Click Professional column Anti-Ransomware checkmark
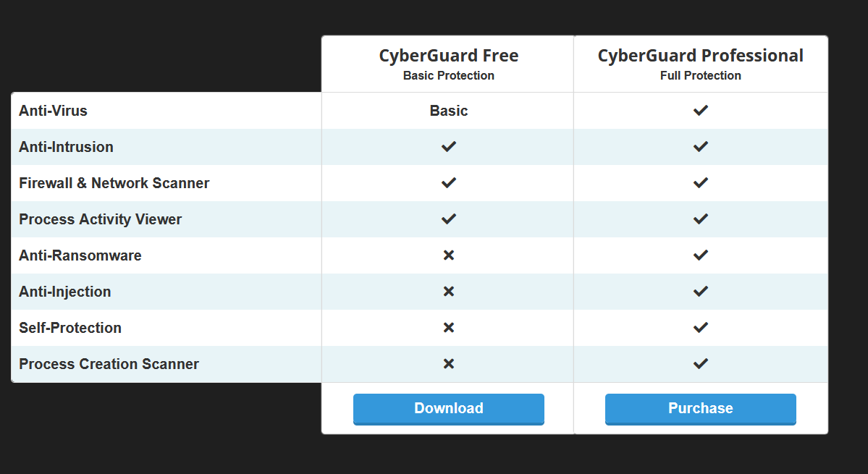868x474 pixels. [700, 255]
